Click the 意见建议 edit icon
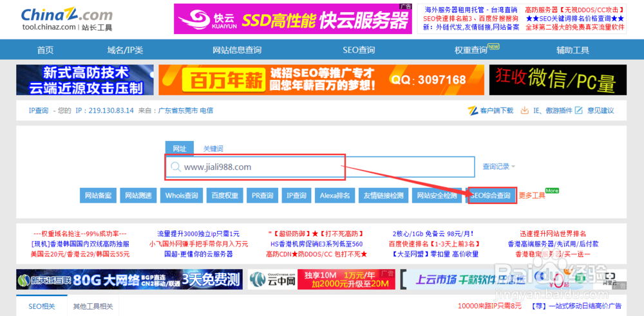The height and width of the screenshot is (316, 644). coord(578,111)
